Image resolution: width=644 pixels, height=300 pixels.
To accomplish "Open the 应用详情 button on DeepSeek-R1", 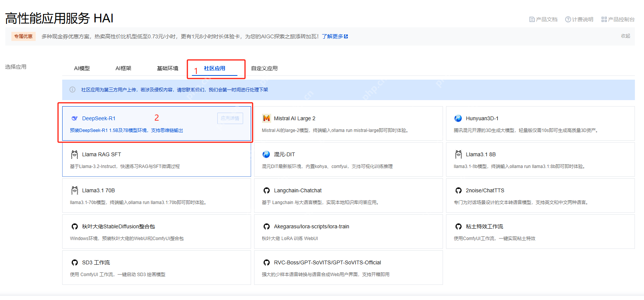I will [x=230, y=118].
